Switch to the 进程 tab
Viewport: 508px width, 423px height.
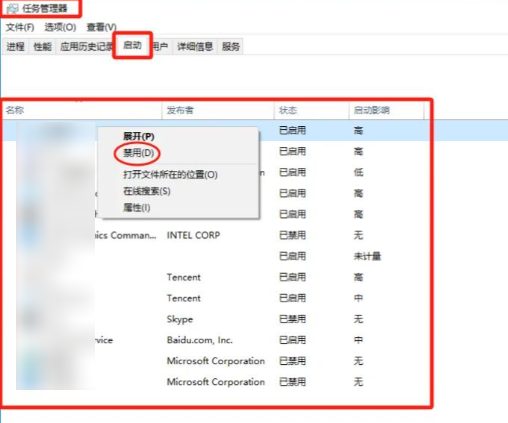[x=15, y=46]
